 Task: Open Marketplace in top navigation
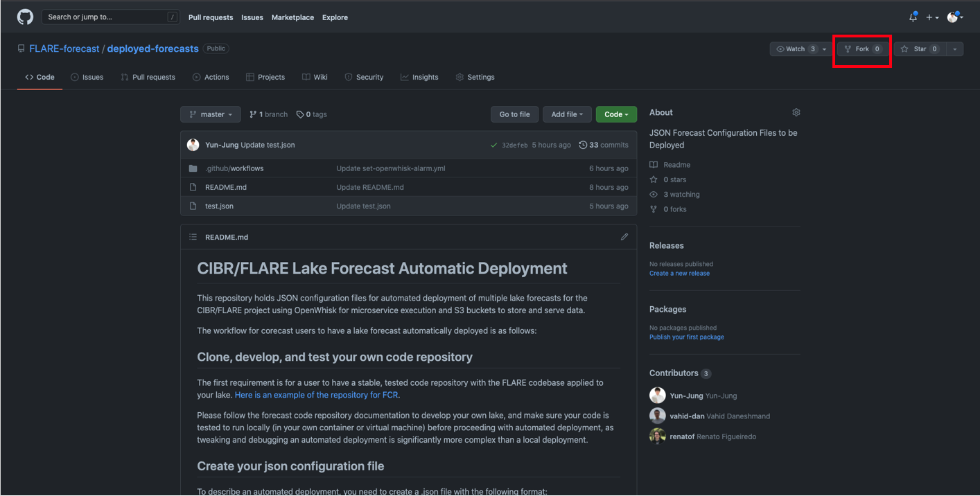pyautogui.click(x=292, y=17)
